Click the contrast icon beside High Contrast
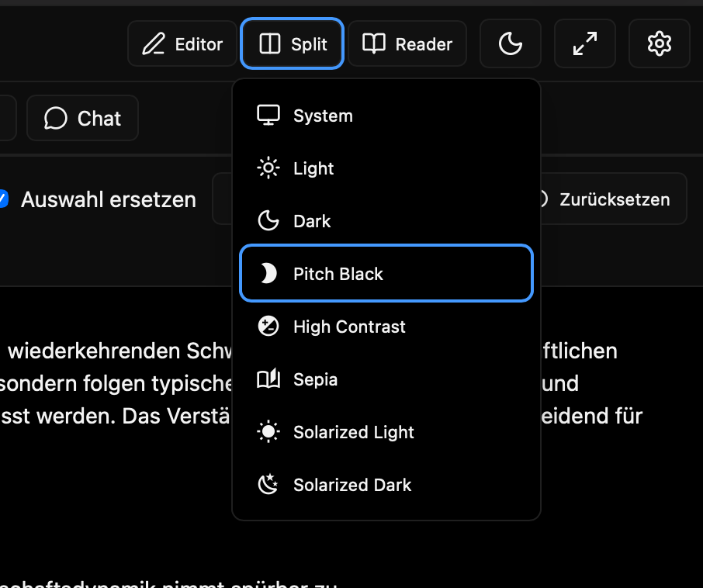The height and width of the screenshot is (588, 703). click(x=268, y=327)
